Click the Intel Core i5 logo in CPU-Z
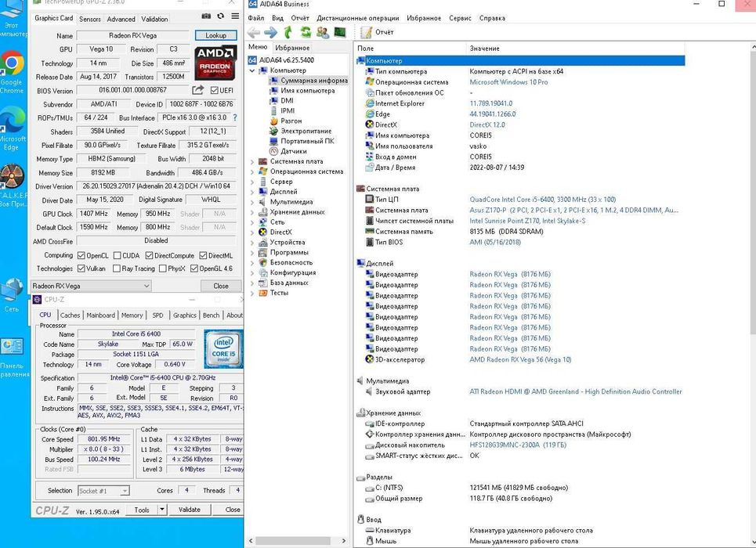This screenshot has height=548, width=756. coord(223,349)
